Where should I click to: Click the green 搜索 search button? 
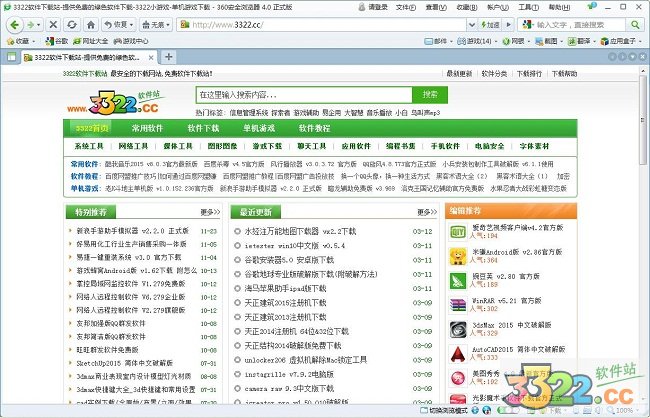pos(429,95)
